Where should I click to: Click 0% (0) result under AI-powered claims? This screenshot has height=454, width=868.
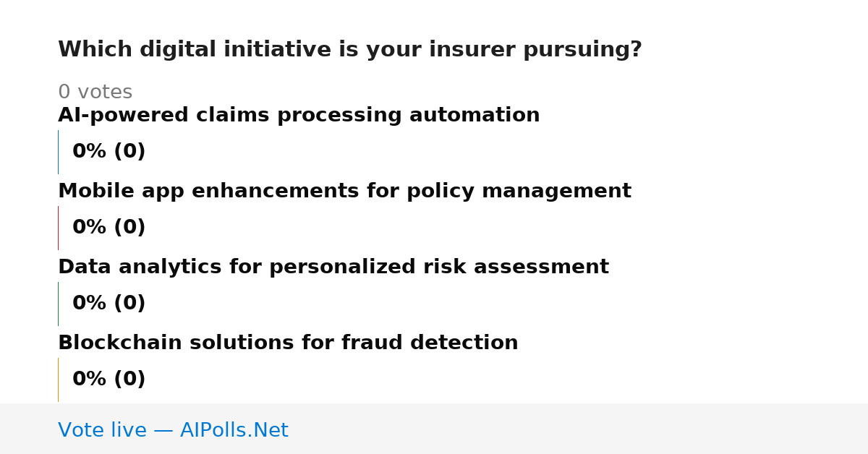(109, 152)
